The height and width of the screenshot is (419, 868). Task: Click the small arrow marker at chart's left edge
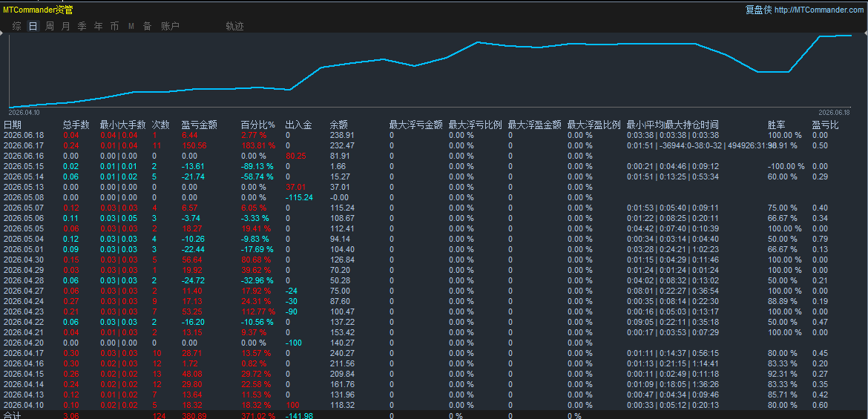(1, 34)
